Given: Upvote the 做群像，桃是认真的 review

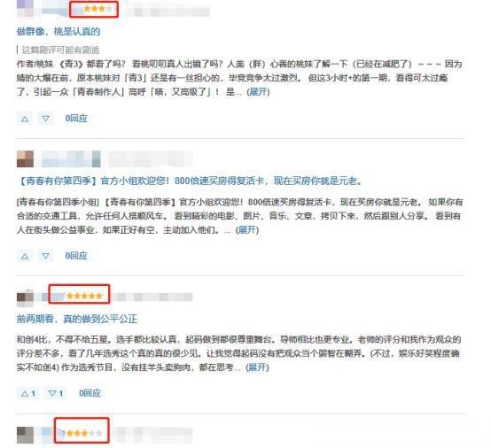Looking at the screenshot, I should tap(25, 119).
